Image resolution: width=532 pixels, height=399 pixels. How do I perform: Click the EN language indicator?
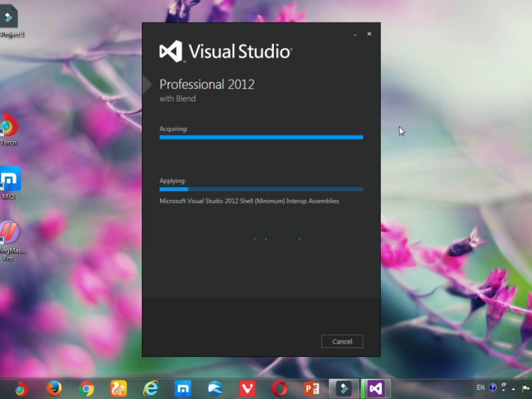pyautogui.click(x=480, y=388)
